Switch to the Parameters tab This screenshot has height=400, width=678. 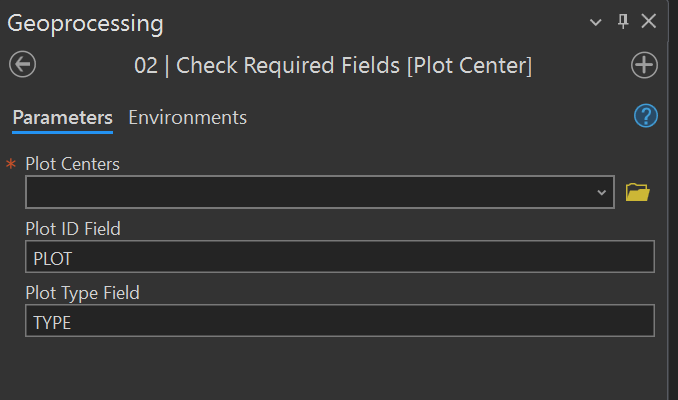pyautogui.click(x=62, y=118)
